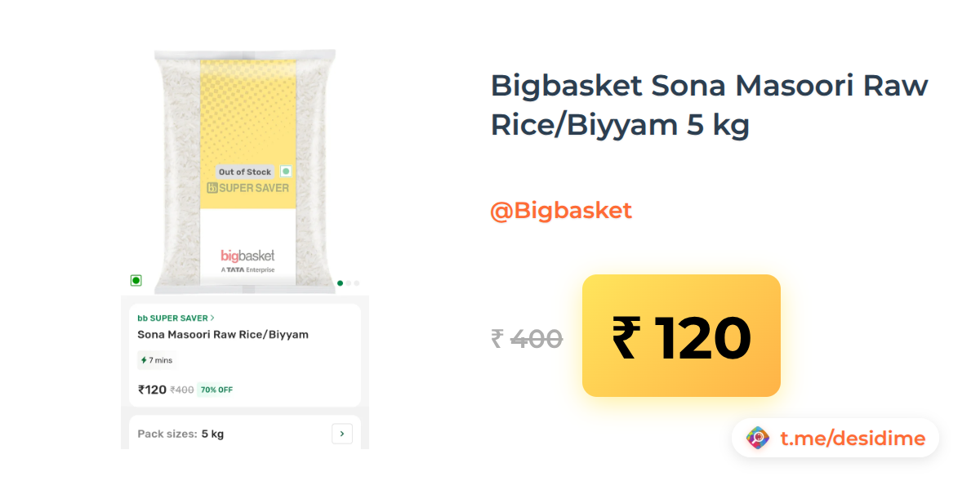Click the green vegetarian mark below the pack
Viewport: 980px width, 490px height.
pos(136,280)
